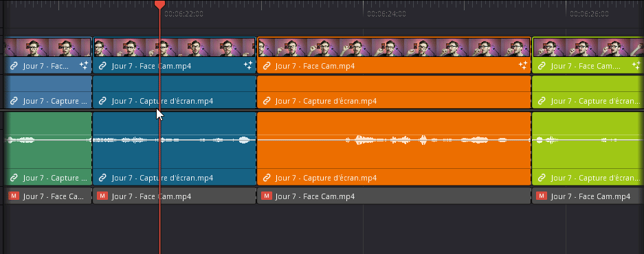Click link icon on orange Capture d'écran video clip

point(267,100)
